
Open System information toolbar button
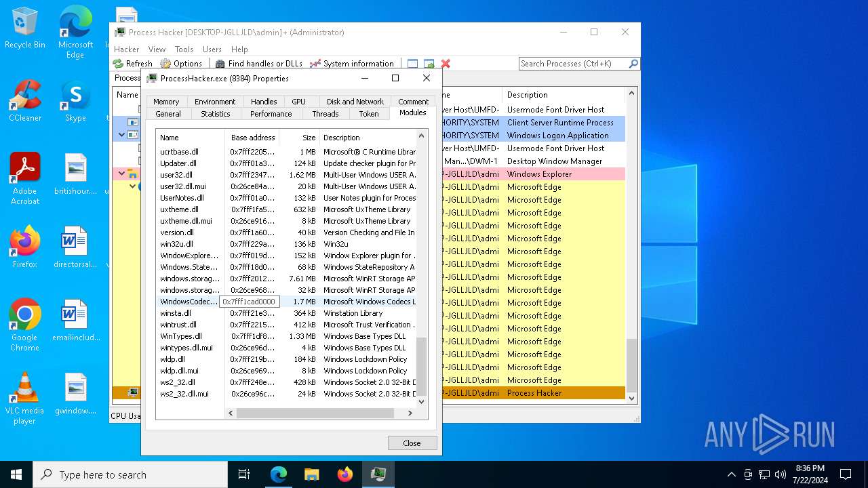352,64
